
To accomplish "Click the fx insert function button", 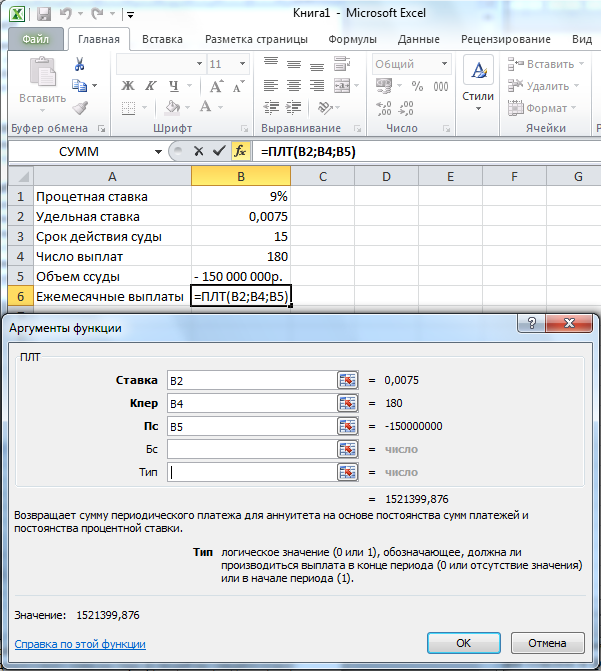I will pyautogui.click(x=240, y=151).
